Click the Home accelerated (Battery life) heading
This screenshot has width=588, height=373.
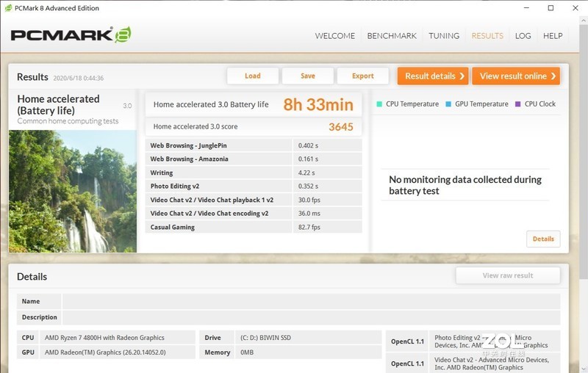[58, 105]
